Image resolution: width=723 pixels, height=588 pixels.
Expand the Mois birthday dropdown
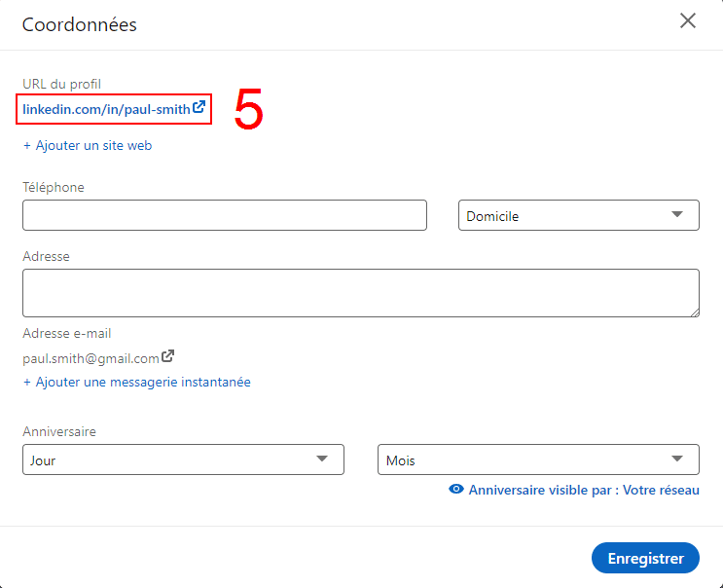point(538,460)
